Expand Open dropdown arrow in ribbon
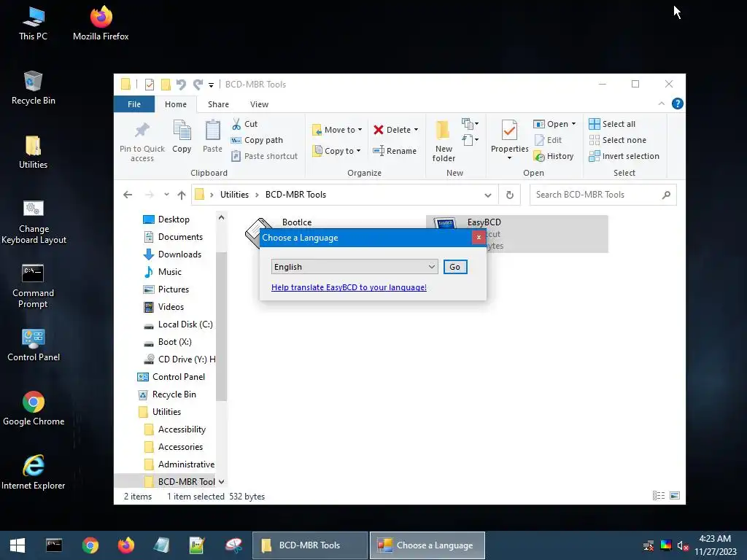747x560 pixels. (573, 124)
